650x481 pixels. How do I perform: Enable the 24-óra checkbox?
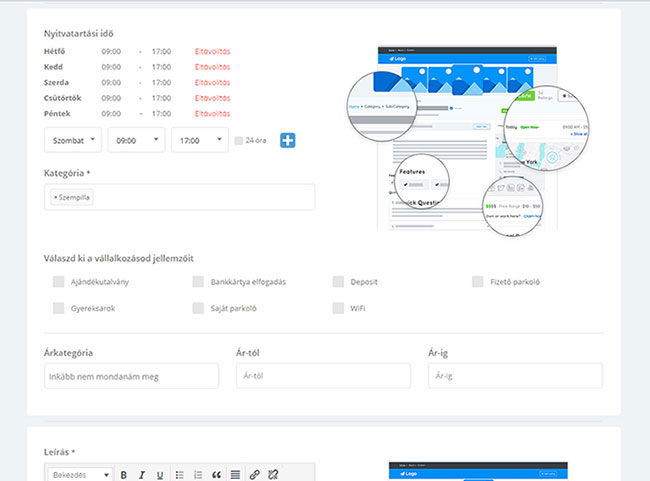(238, 141)
